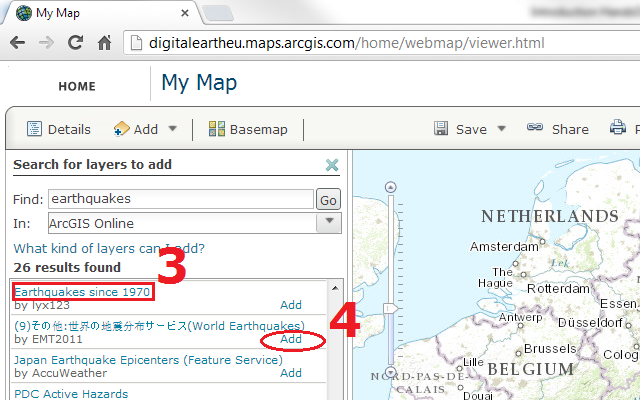Viewport: 640px width, 400px height.
Task: Click the printer icon
Action: coord(618,128)
